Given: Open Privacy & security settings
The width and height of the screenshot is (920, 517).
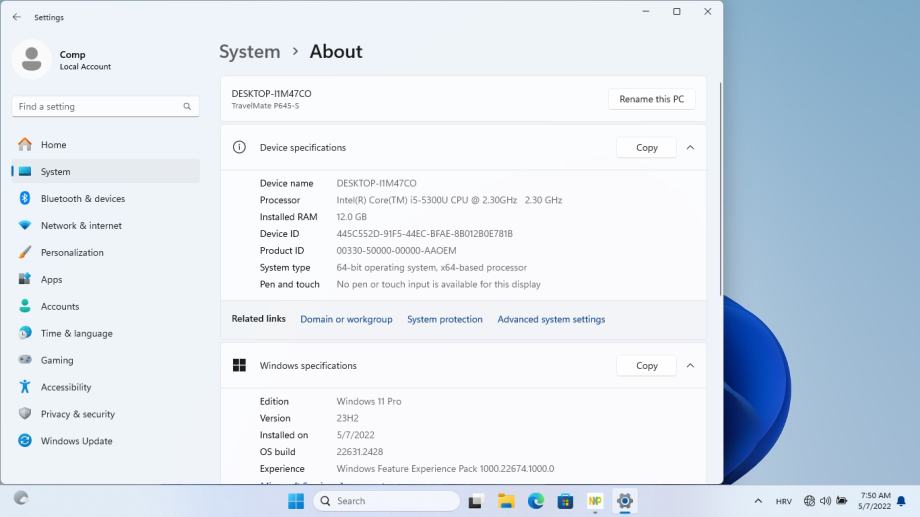Looking at the screenshot, I should pyautogui.click(x=78, y=414).
